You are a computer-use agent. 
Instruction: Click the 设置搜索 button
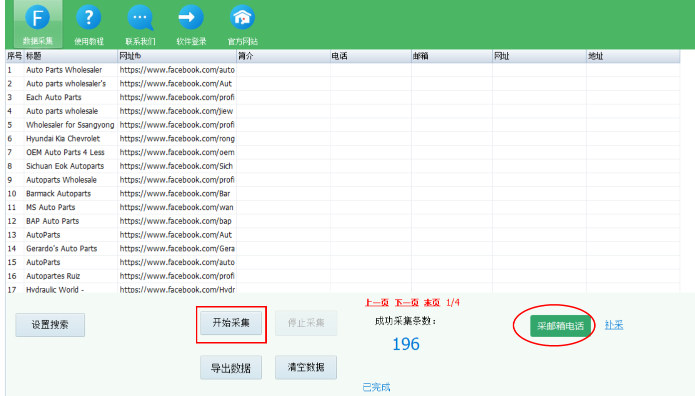[50, 325]
